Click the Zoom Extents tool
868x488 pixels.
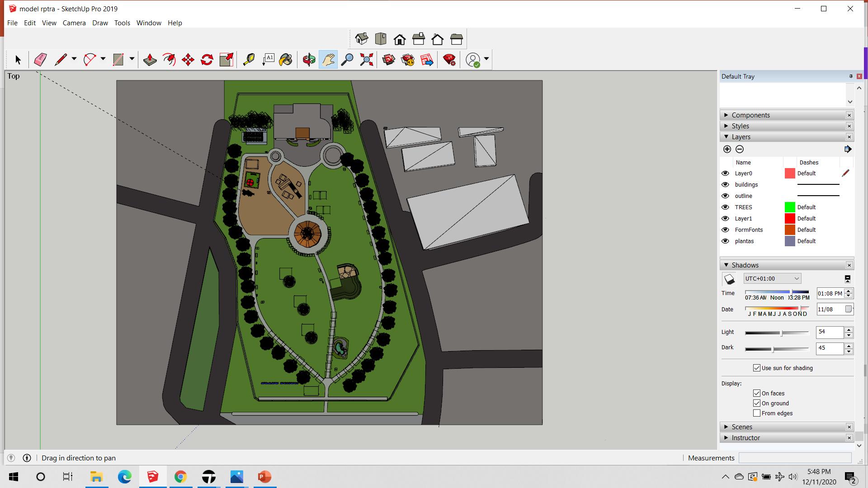point(366,60)
